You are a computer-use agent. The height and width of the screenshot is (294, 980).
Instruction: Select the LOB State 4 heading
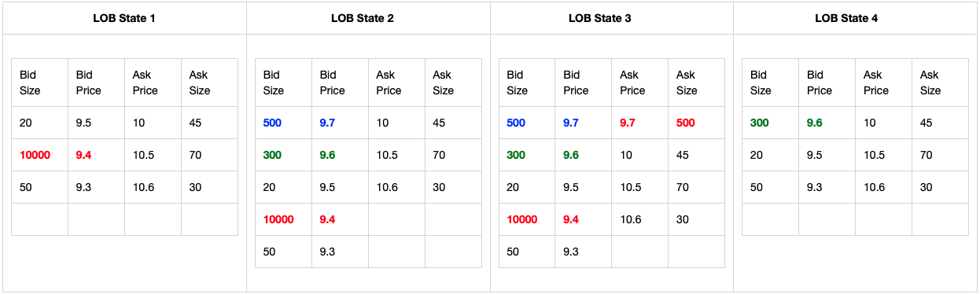point(855,18)
